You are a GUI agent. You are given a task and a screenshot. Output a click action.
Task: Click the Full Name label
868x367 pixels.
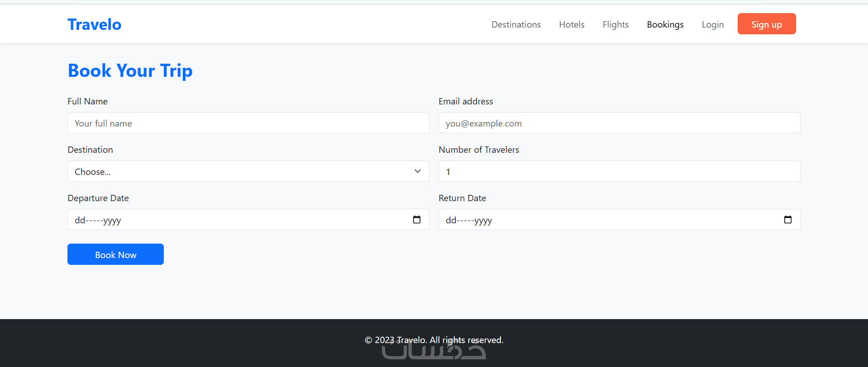pyautogui.click(x=87, y=101)
